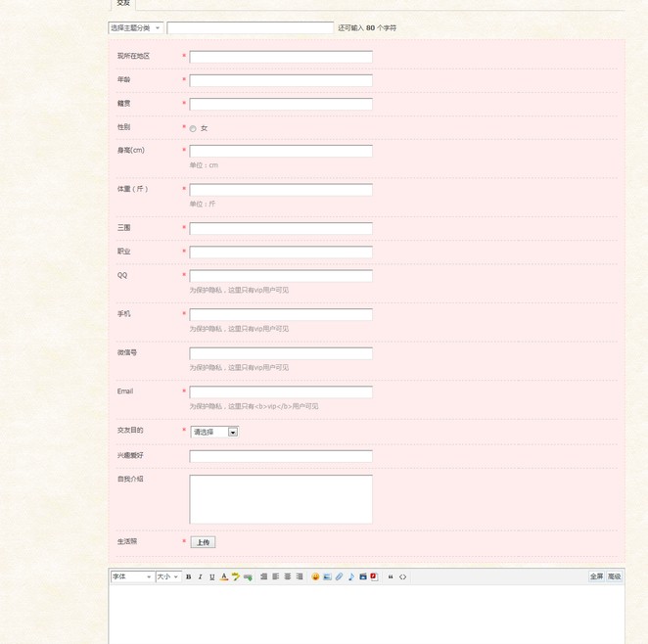Click the QQ input field
Image resolution: width=648 pixels, height=644 pixels.
(281, 276)
